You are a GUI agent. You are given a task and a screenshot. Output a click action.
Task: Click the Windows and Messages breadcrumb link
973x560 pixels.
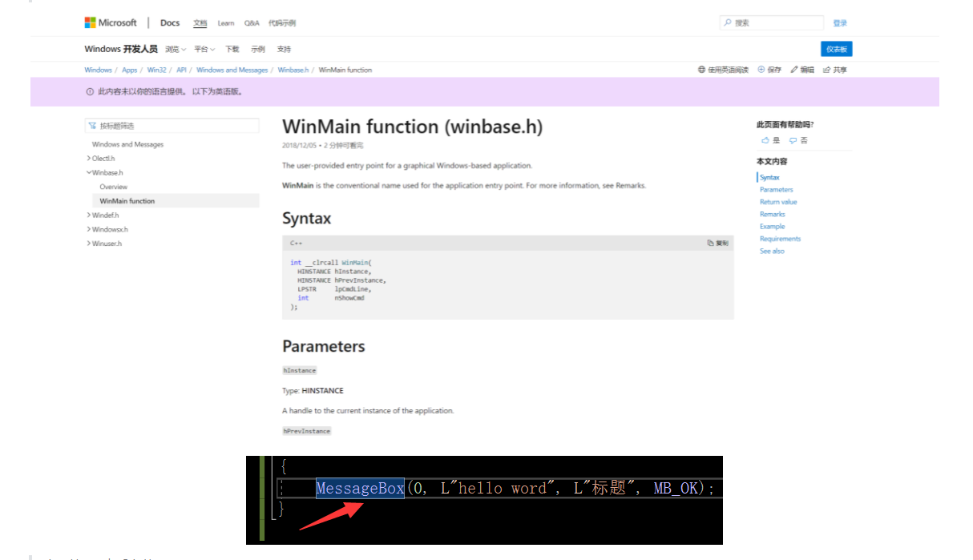point(232,70)
